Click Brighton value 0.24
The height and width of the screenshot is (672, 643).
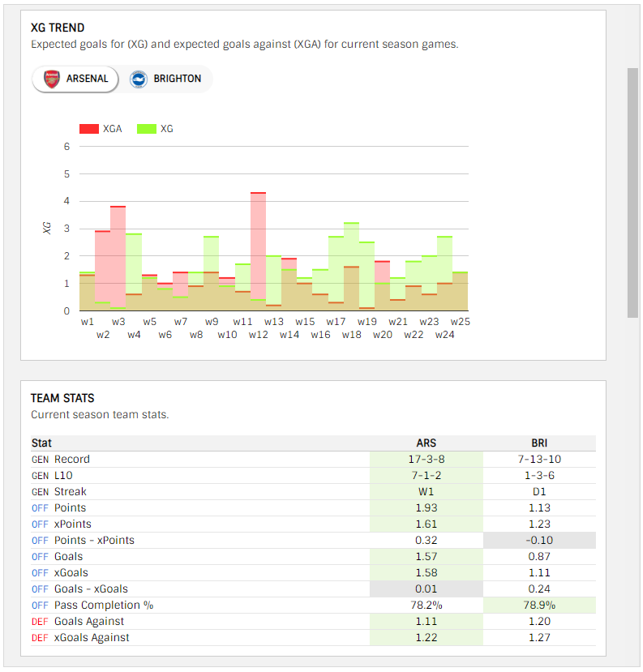coord(539,589)
